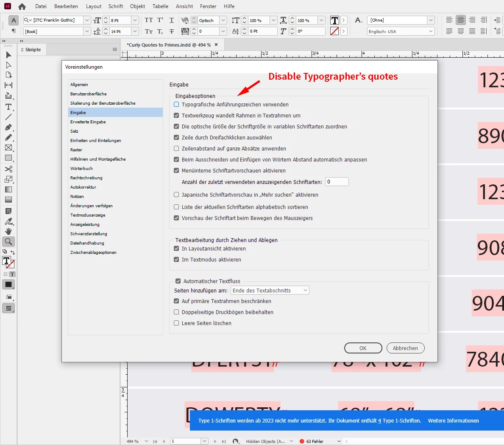Apply Strikethrough formatting

(172, 31)
